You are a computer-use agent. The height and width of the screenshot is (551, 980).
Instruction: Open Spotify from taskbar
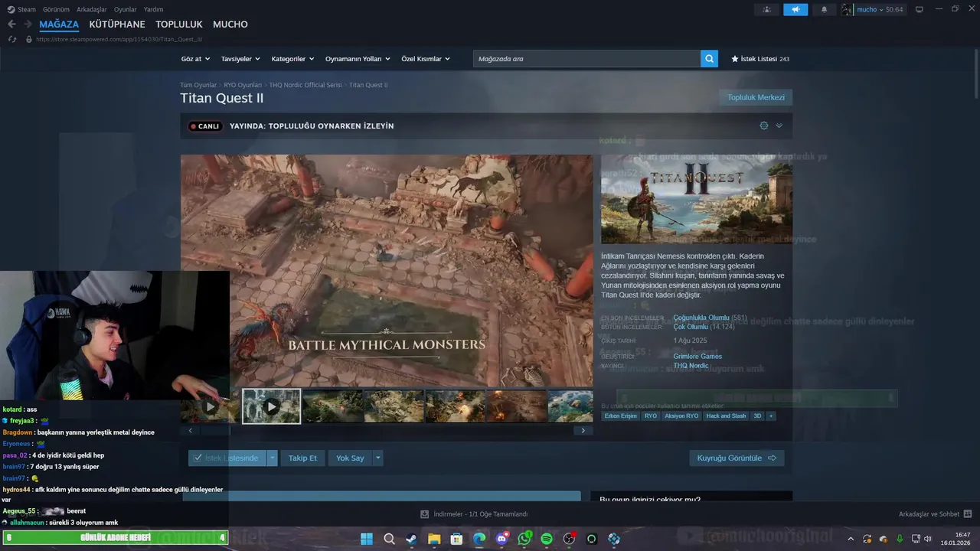click(x=547, y=539)
